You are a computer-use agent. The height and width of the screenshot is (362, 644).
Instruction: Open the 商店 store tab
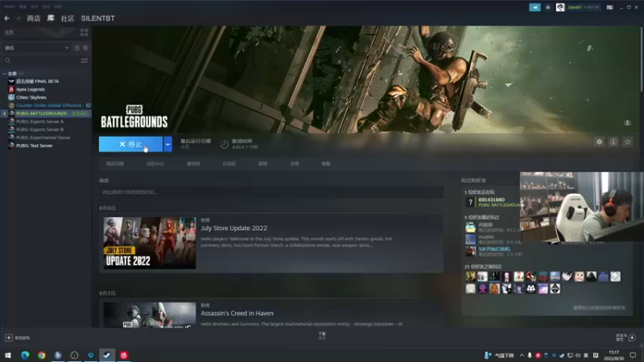(34, 19)
